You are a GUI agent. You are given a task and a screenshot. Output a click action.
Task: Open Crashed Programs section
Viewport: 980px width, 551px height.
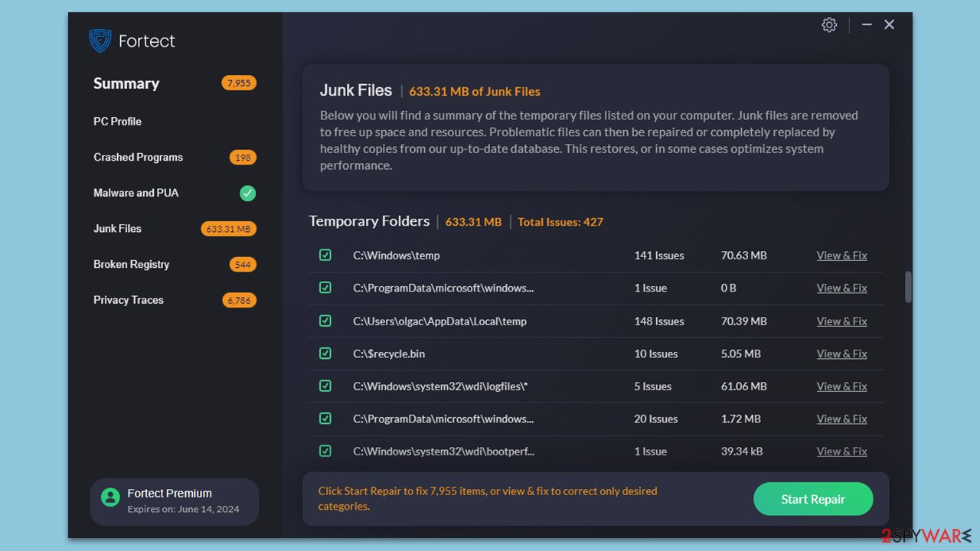point(138,157)
